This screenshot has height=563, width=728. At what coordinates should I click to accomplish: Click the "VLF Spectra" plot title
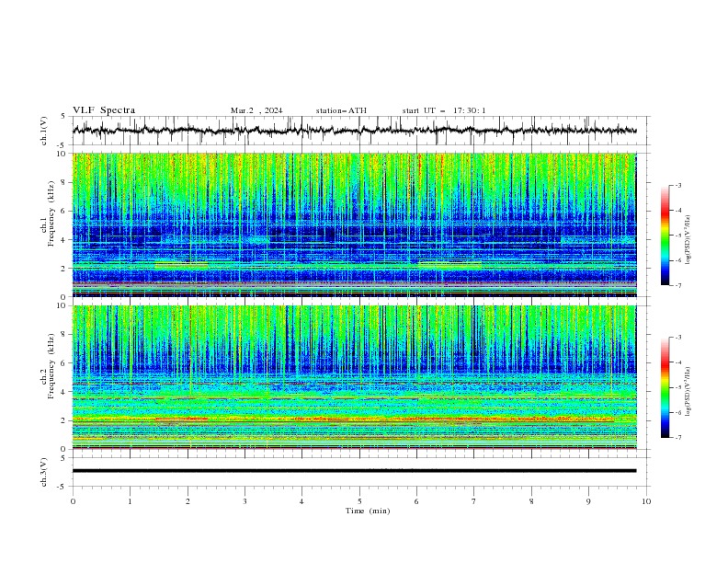(104, 110)
